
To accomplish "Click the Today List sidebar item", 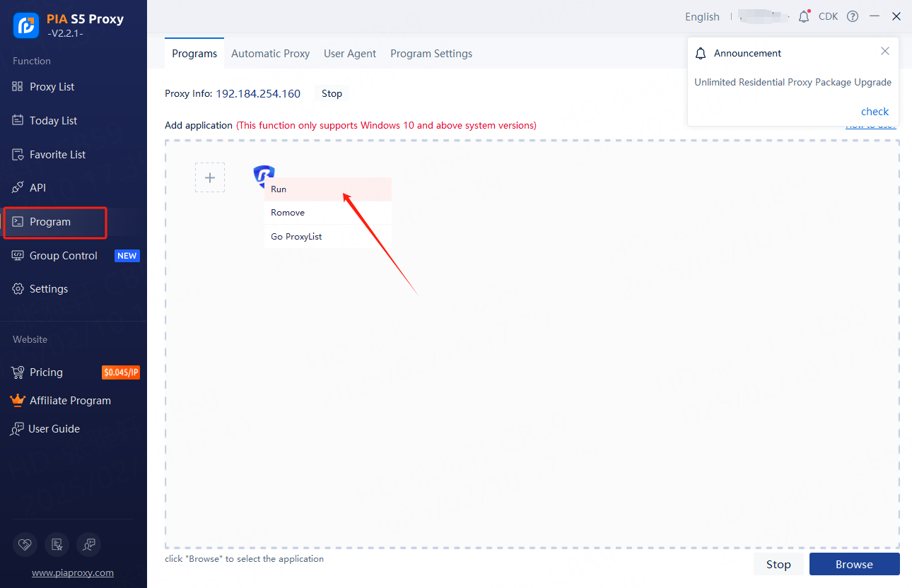I will [x=53, y=121].
